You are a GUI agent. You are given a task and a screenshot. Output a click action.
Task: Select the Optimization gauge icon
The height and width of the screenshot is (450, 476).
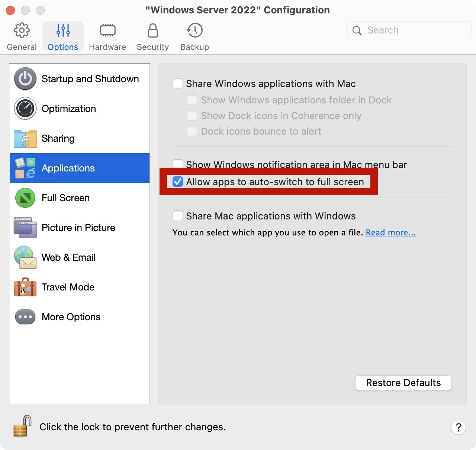[x=25, y=109]
